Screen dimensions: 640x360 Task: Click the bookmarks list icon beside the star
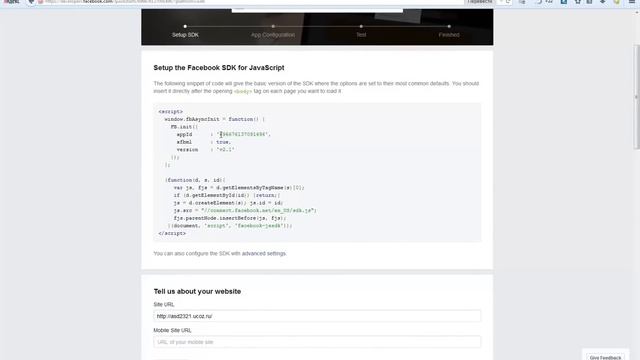[589, 2]
